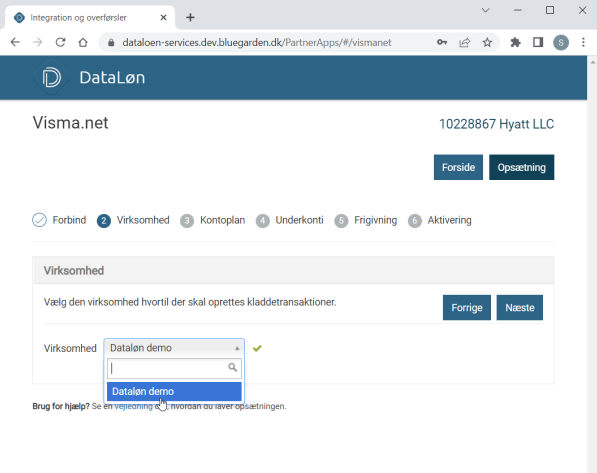
Task: Go to step 4 Underkonti
Action: [289, 221]
